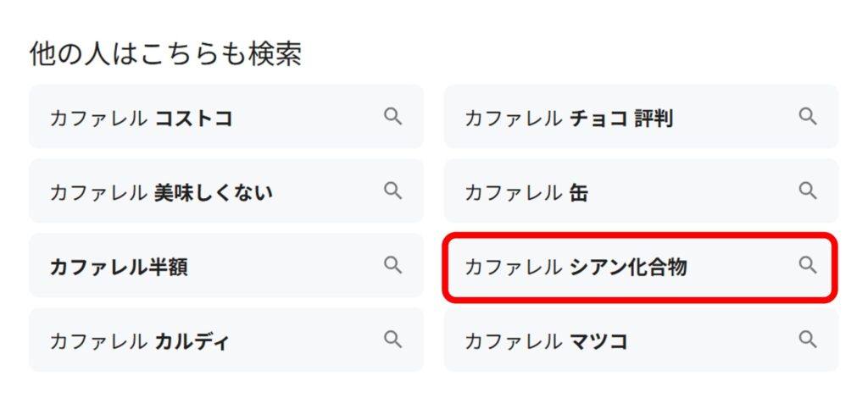Click search icon in シアン化合物 suggestion
868x409 pixels.
tap(808, 266)
